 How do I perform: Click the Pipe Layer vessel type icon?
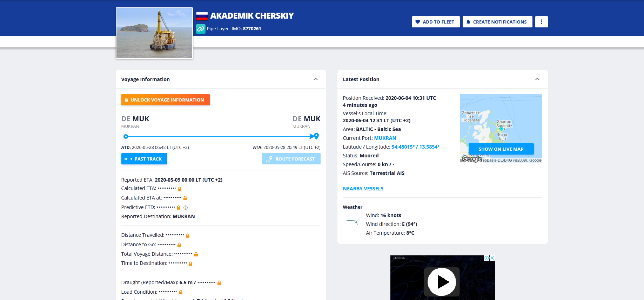point(201,29)
